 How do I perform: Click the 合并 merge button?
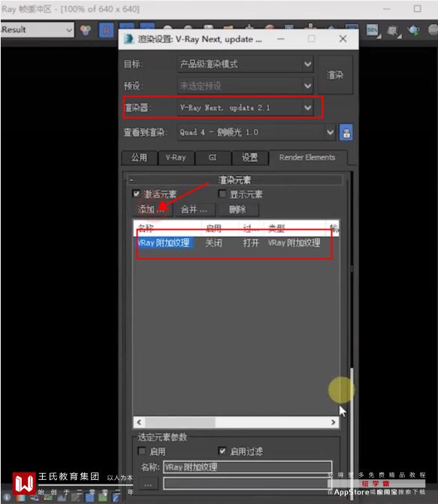click(x=194, y=210)
